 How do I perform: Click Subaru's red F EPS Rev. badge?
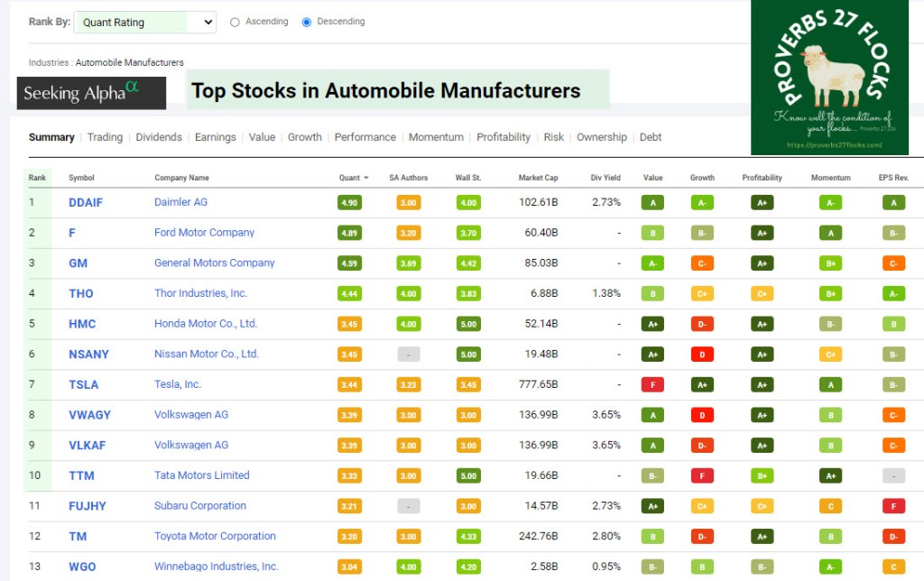[x=893, y=506]
